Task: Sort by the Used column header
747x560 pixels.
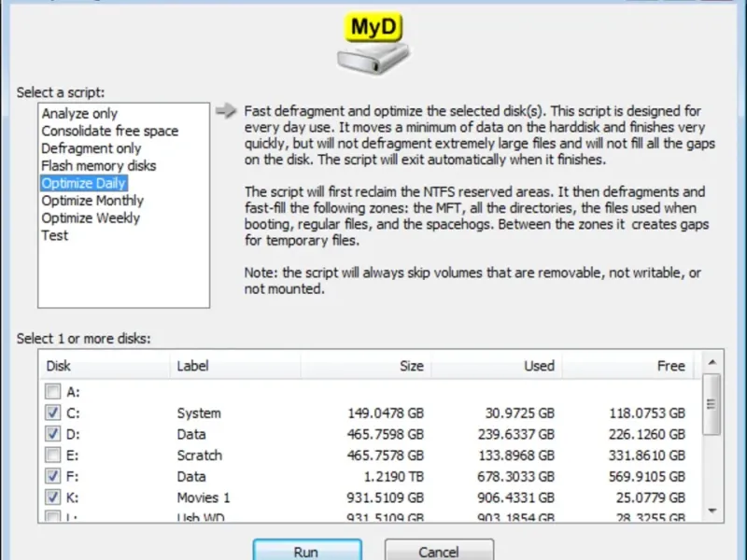Action: click(497, 366)
